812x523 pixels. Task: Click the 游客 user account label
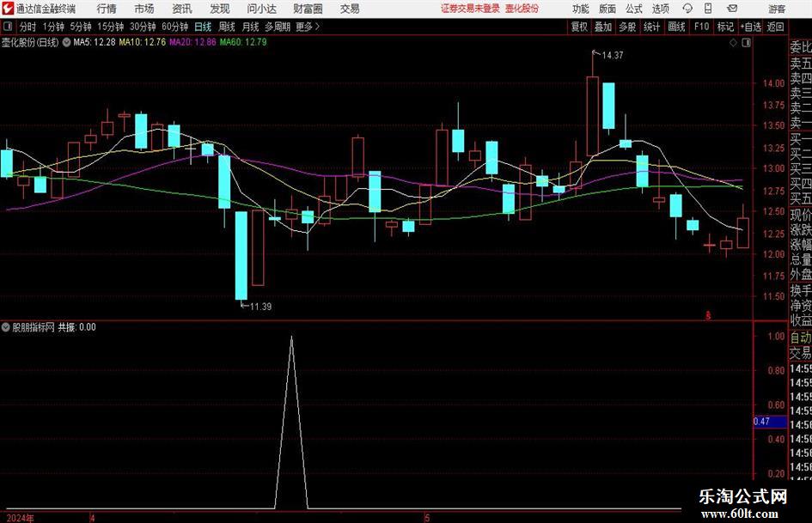pyautogui.click(x=777, y=9)
